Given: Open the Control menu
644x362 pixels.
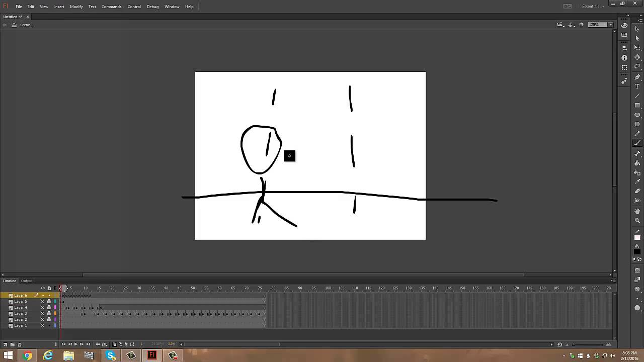Looking at the screenshot, I should pyautogui.click(x=134, y=7).
